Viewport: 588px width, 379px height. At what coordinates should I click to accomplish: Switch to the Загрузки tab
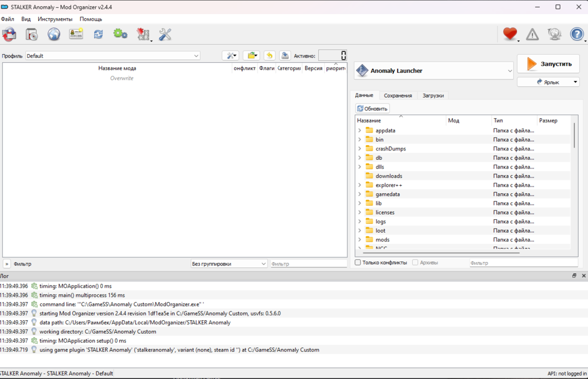click(x=433, y=95)
